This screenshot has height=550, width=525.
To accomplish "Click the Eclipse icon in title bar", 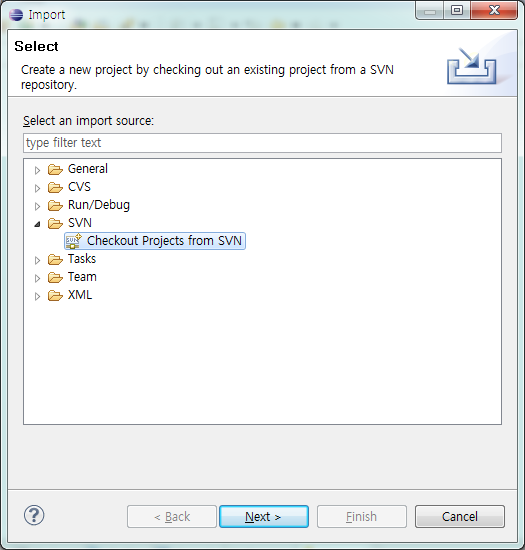I will (x=16, y=15).
